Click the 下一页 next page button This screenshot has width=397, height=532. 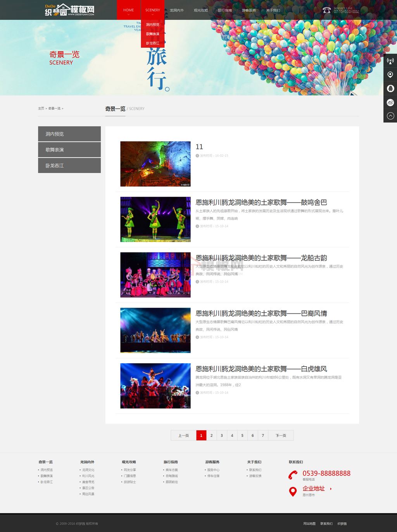tap(281, 435)
